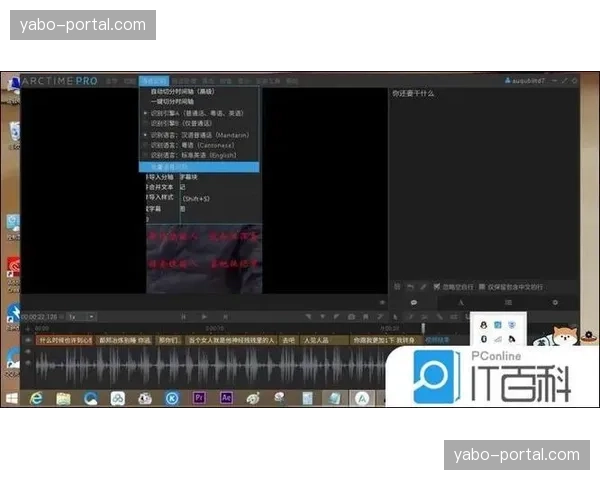Select the 去吧 subtitle block

289,340
